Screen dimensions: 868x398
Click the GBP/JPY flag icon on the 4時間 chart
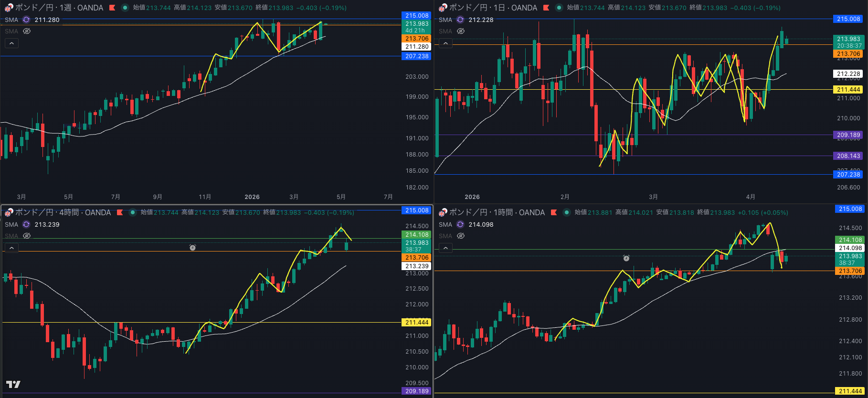[x=9, y=212]
